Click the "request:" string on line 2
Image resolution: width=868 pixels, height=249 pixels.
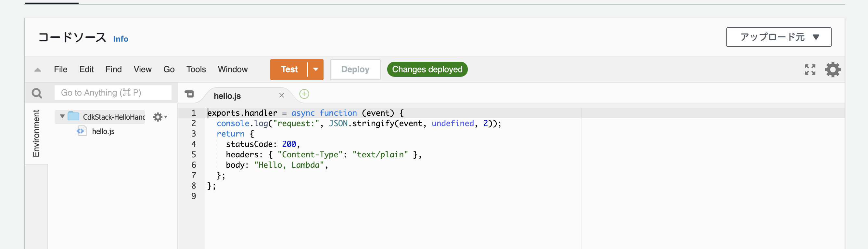(x=296, y=124)
